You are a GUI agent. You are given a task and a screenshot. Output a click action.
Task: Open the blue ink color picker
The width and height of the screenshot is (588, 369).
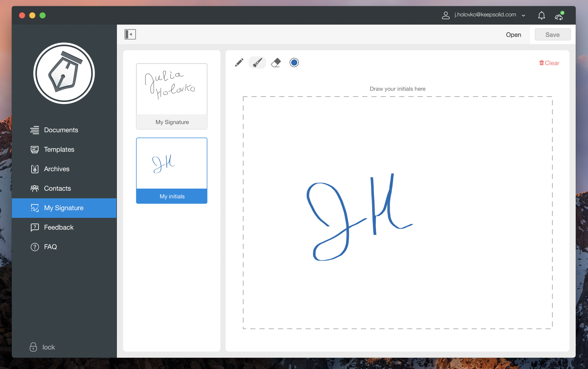point(294,63)
